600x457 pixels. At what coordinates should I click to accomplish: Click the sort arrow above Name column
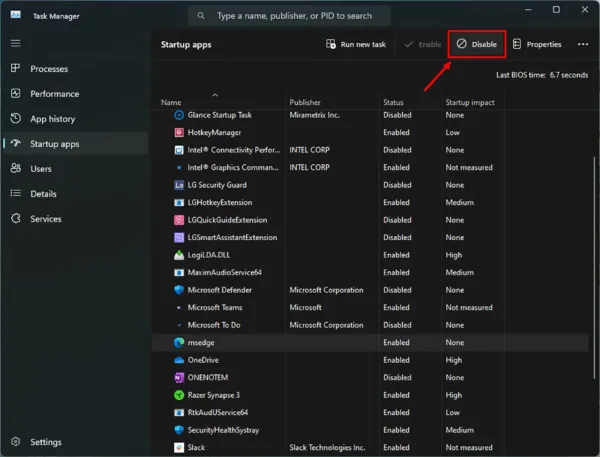[x=215, y=95]
